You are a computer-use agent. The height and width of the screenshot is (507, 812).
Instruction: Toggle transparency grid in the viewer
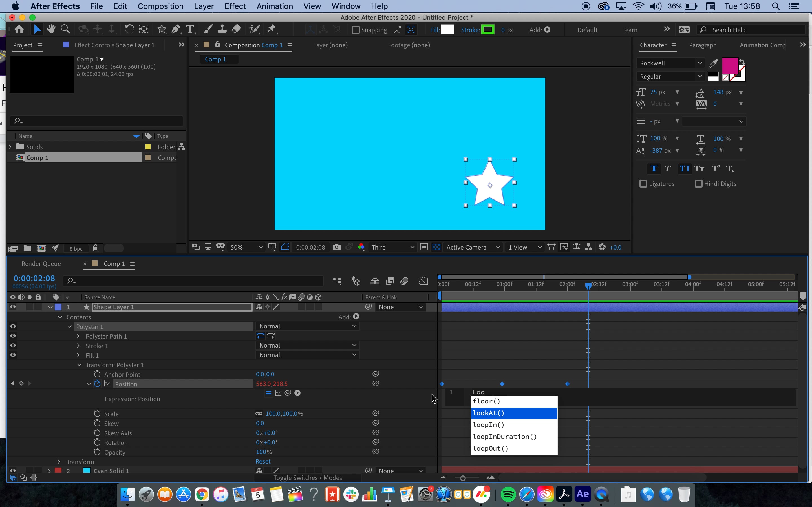(436, 247)
